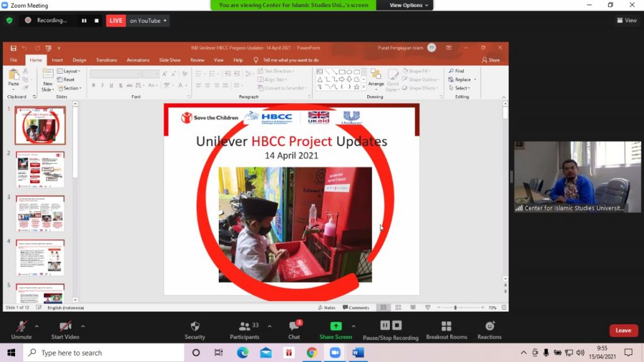The height and width of the screenshot is (362, 644).
Task: Start Video in Zoom toolbar
Action: point(65,331)
